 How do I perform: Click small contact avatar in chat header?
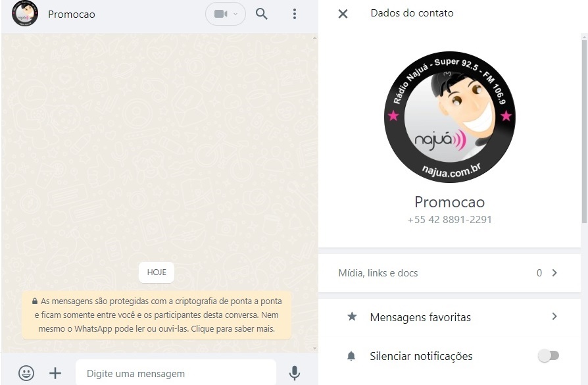[25, 14]
